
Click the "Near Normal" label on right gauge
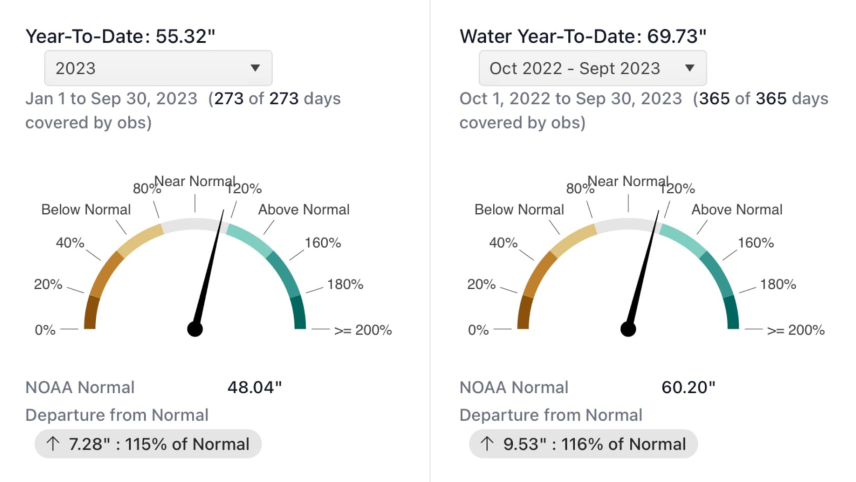pos(628,181)
